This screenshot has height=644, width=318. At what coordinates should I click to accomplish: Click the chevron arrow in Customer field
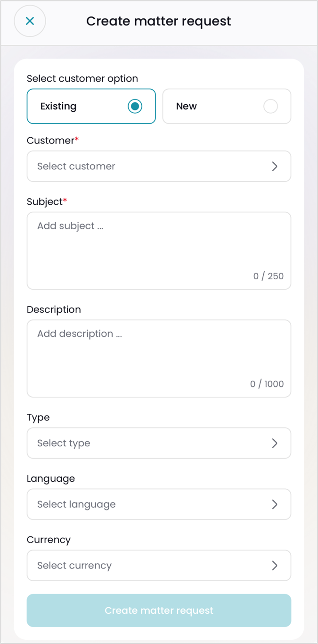click(275, 166)
